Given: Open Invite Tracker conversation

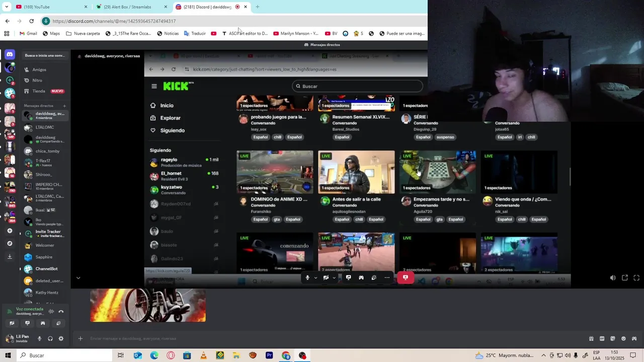Looking at the screenshot, I should point(44,233).
